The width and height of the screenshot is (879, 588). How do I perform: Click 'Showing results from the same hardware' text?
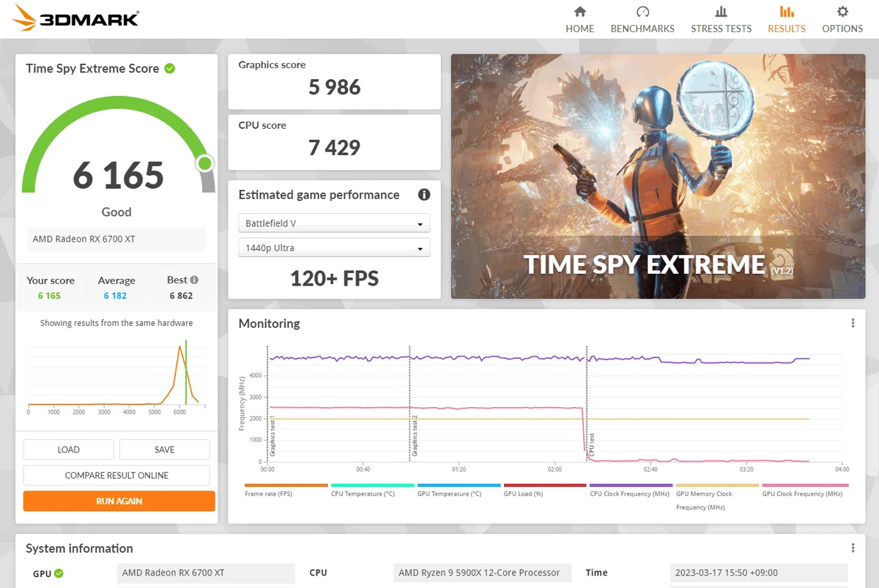tap(116, 323)
